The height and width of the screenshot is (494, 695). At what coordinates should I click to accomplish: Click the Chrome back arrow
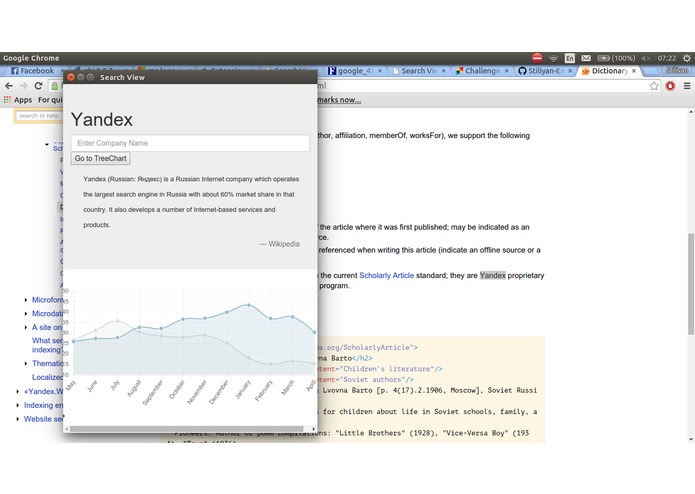pyautogui.click(x=9, y=86)
